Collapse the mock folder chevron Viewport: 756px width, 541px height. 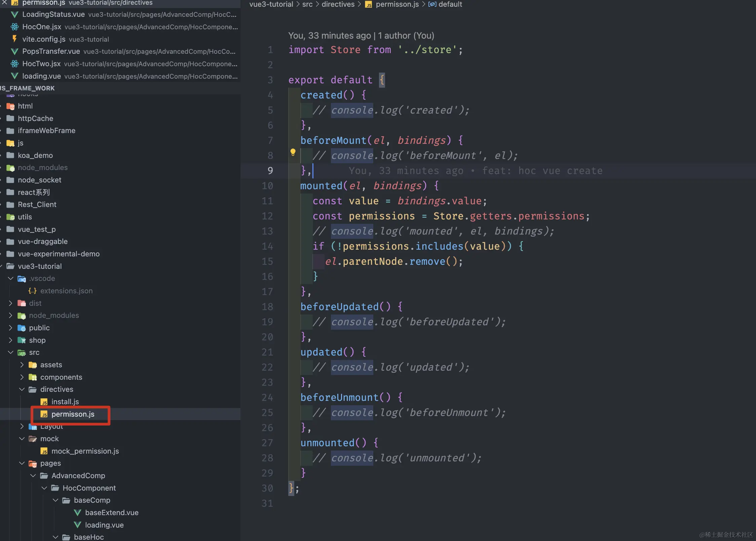[22, 439]
